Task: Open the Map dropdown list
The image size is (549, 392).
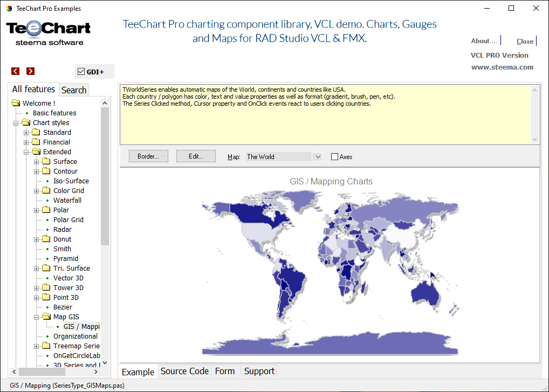Action: pyautogui.click(x=317, y=157)
